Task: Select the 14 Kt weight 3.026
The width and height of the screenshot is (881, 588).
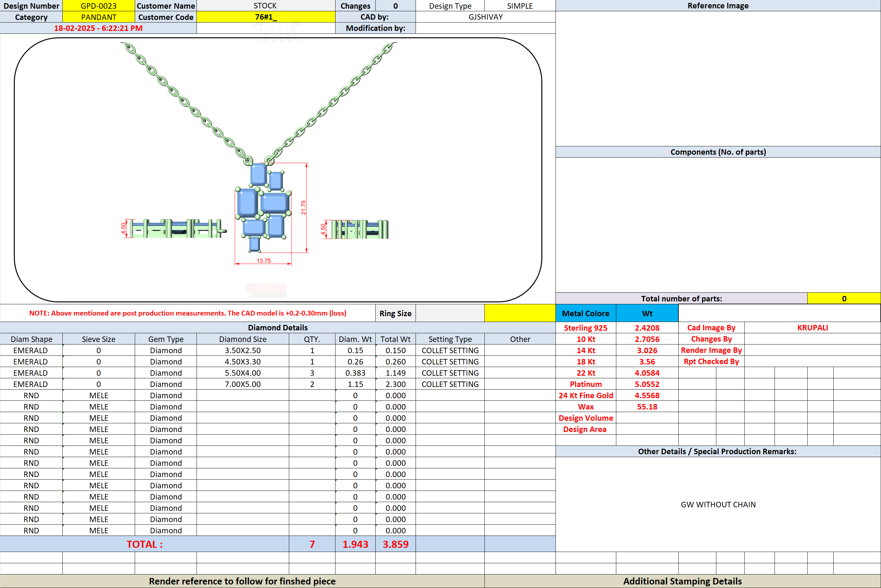Action: (647, 350)
